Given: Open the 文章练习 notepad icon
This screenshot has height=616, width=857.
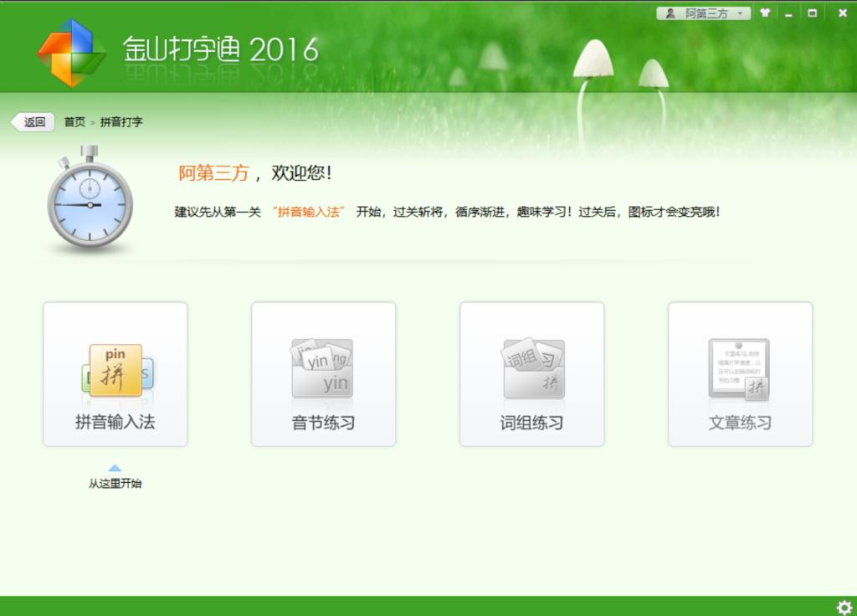Looking at the screenshot, I should [x=739, y=370].
